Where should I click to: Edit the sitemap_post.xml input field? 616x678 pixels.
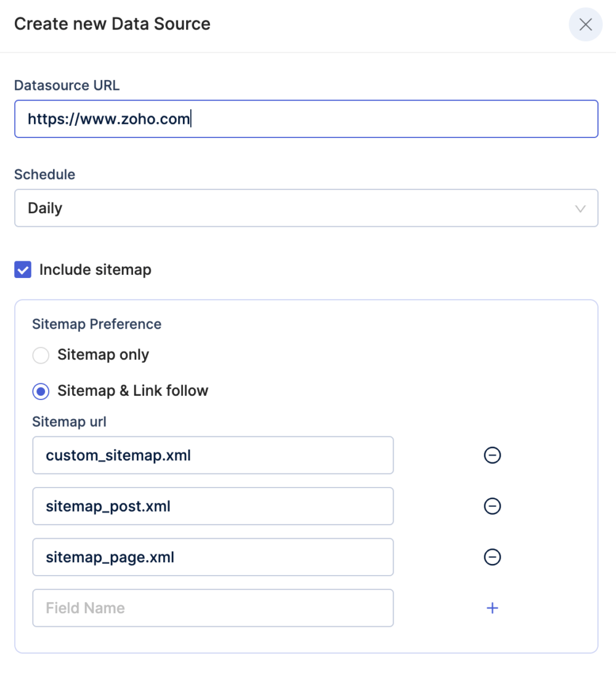point(213,506)
